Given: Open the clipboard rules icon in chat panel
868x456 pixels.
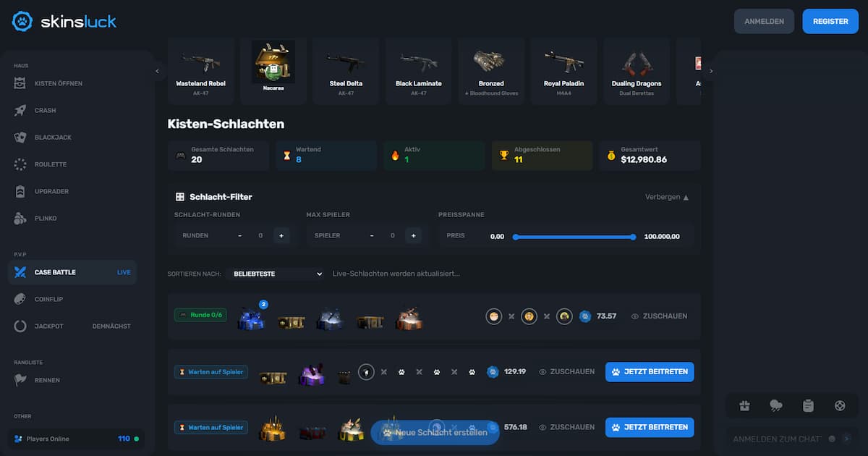Looking at the screenshot, I should tap(808, 406).
